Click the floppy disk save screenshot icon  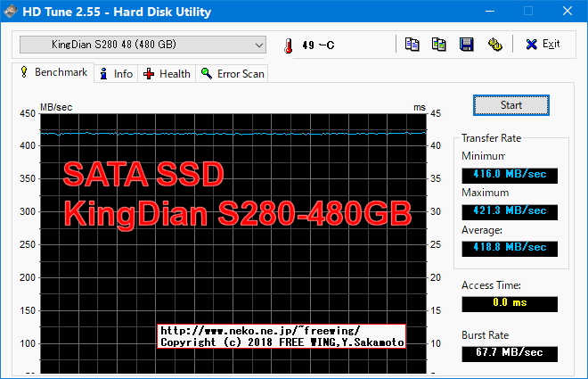pyautogui.click(x=467, y=45)
